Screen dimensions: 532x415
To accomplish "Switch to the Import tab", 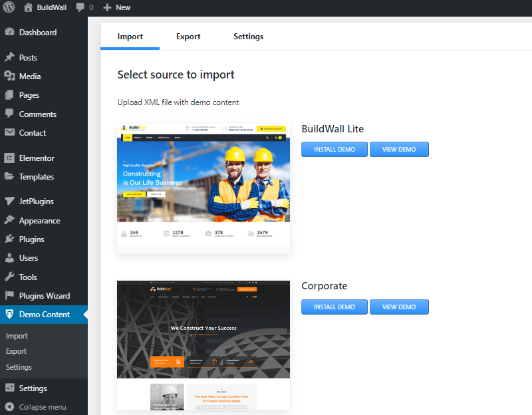I will click(130, 37).
